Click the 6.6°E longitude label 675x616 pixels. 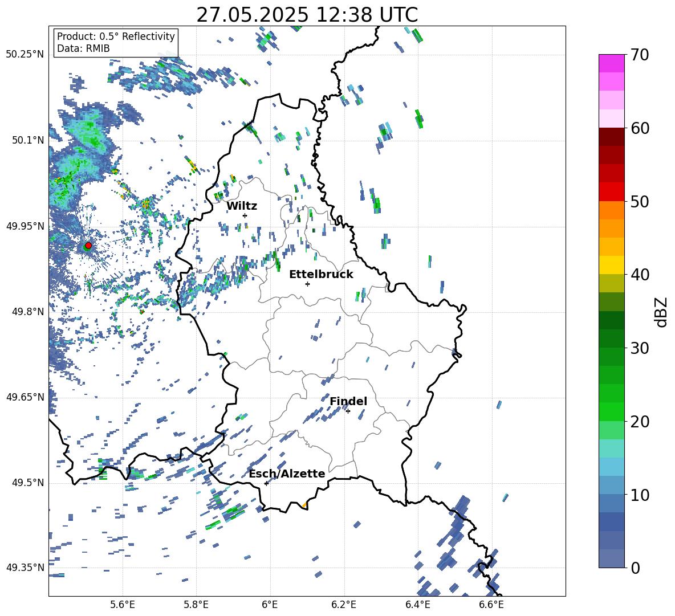[491, 605]
